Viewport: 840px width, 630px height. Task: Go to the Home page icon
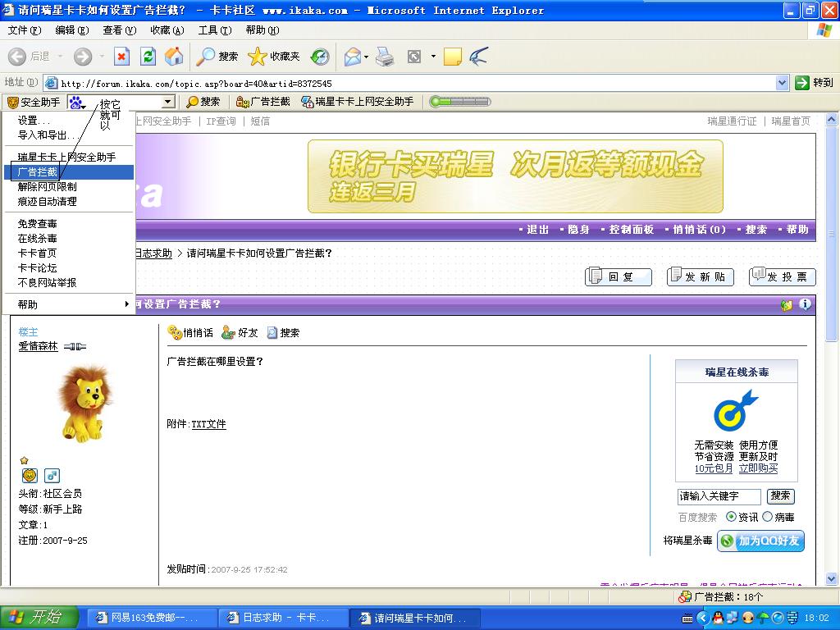(x=174, y=57)
